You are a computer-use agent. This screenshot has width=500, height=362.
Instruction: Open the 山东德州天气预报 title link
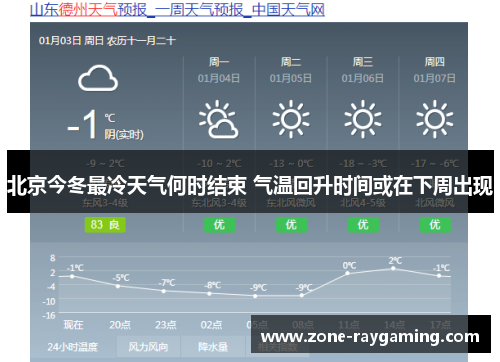[177, 10]
